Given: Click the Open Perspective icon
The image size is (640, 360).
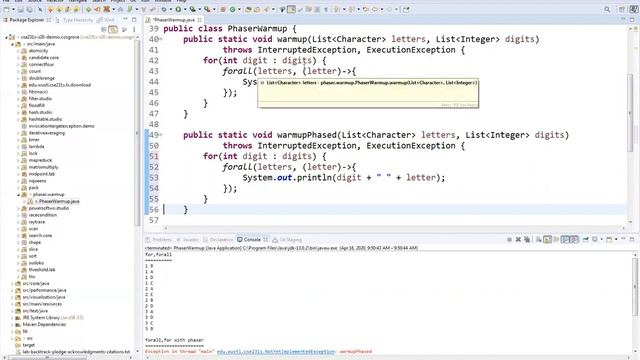Looking at the screenshot, I should 622,9.
